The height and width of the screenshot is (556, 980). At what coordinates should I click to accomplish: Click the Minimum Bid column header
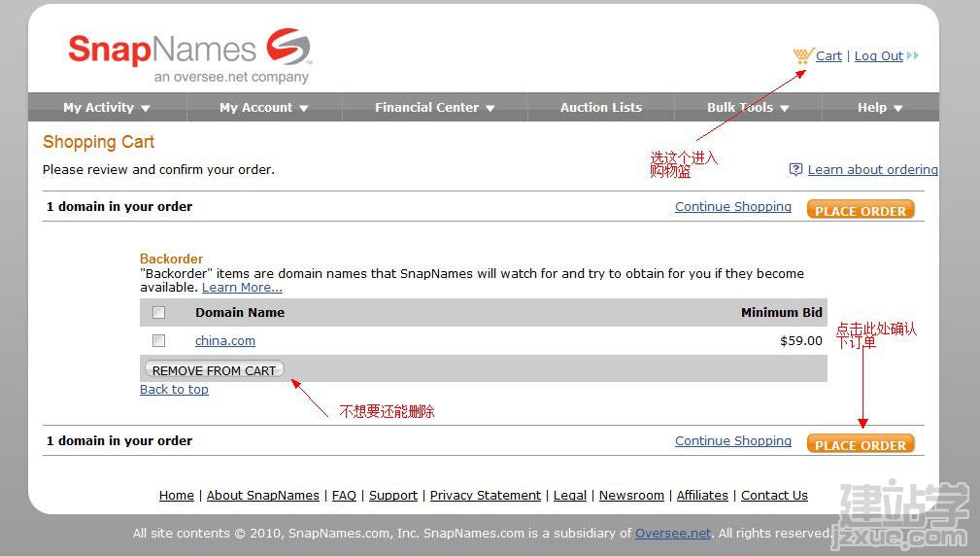click(x=782, y=312)
